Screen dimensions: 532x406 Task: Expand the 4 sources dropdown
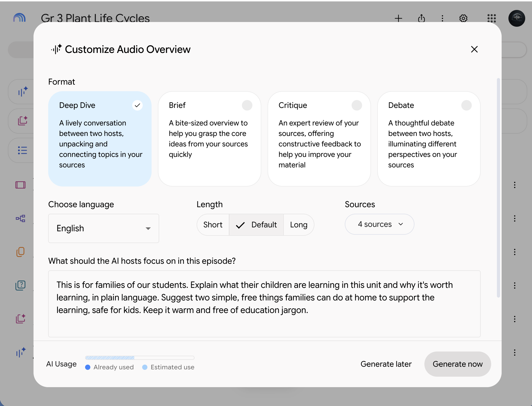[379, 224]
